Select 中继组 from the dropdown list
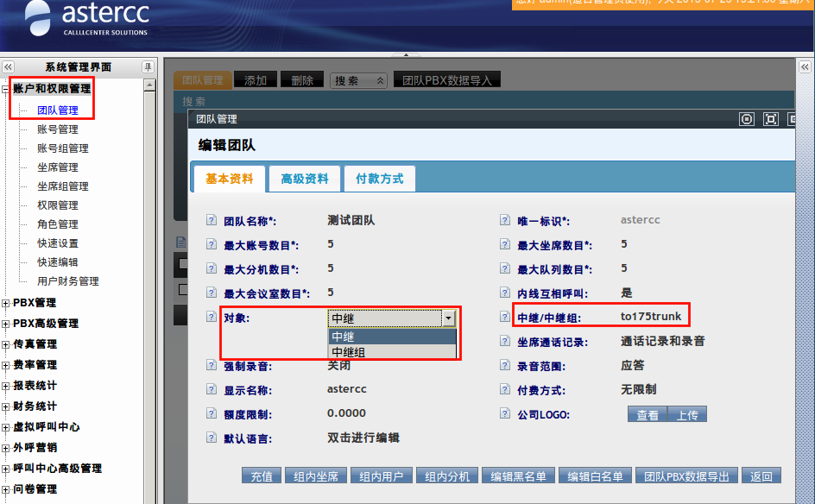815x504 pixels. [x=348, y=352]
